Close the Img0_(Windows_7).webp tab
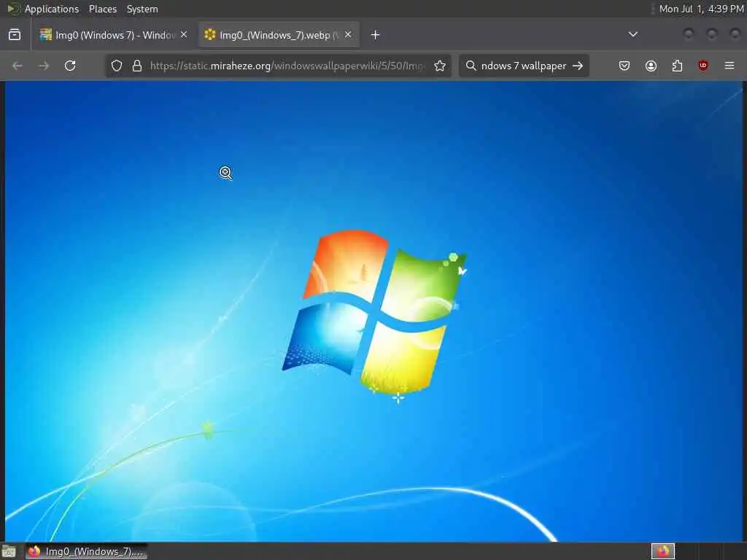Screen dimensions: 747x560 click(348, 35)
